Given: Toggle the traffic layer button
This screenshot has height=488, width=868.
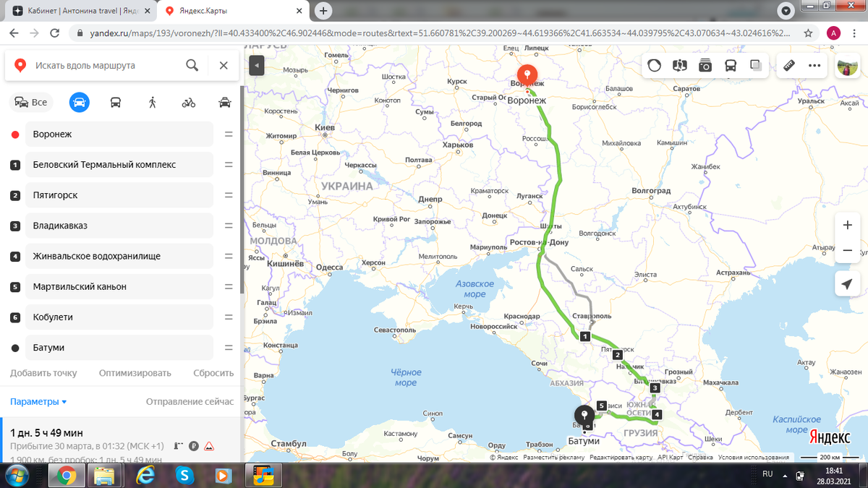Looking at the screenshot, I should pyautogui.click(x=654, y=66).
